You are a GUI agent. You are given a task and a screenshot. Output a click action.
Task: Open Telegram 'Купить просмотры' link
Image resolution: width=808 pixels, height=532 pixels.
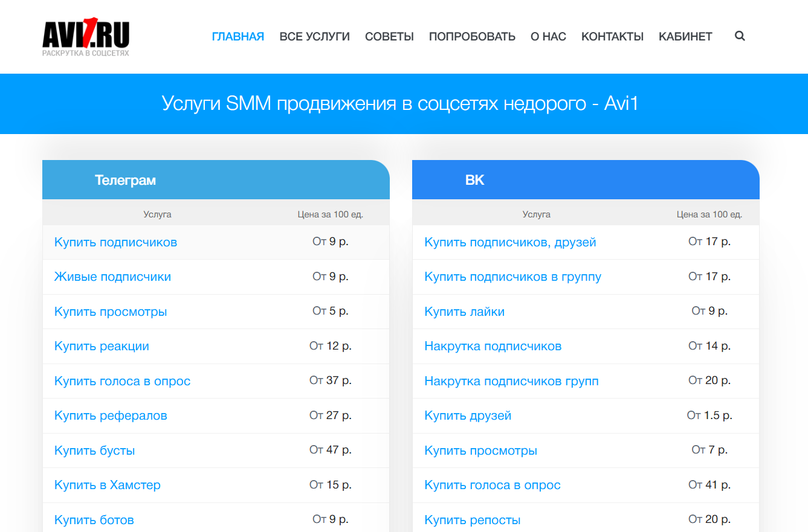[111, 312]
